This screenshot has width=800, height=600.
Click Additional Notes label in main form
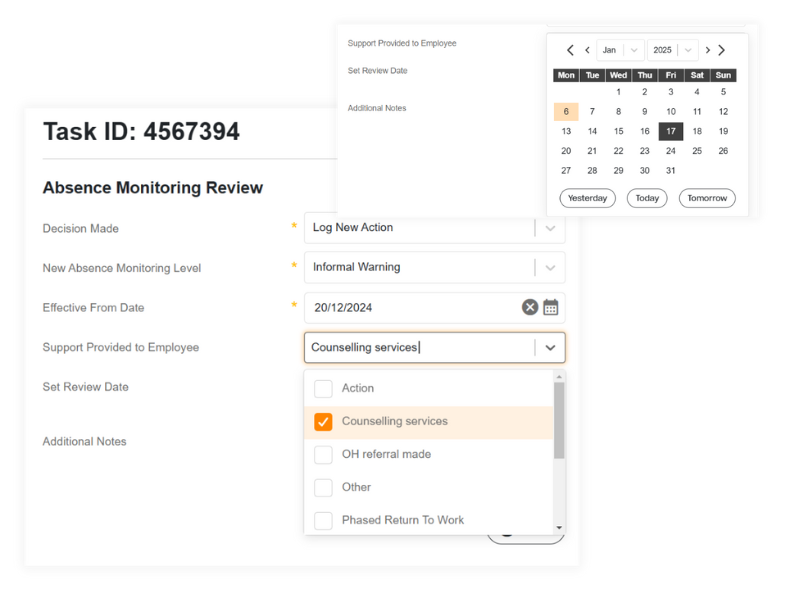click(x=85, y=441)
